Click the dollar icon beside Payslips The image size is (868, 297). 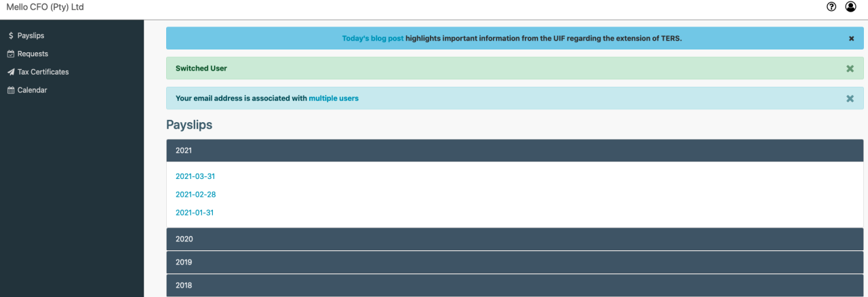pyautogui.click(x=11, y=35)
